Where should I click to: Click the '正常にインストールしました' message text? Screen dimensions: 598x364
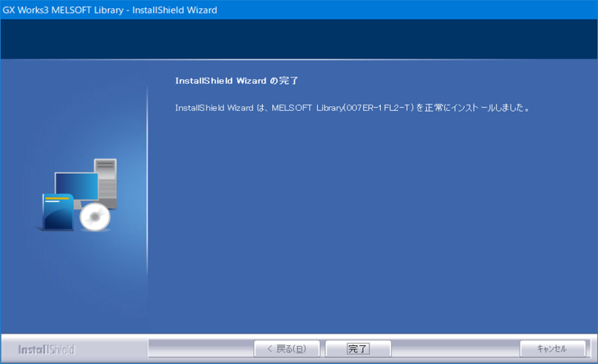(473, 108)
